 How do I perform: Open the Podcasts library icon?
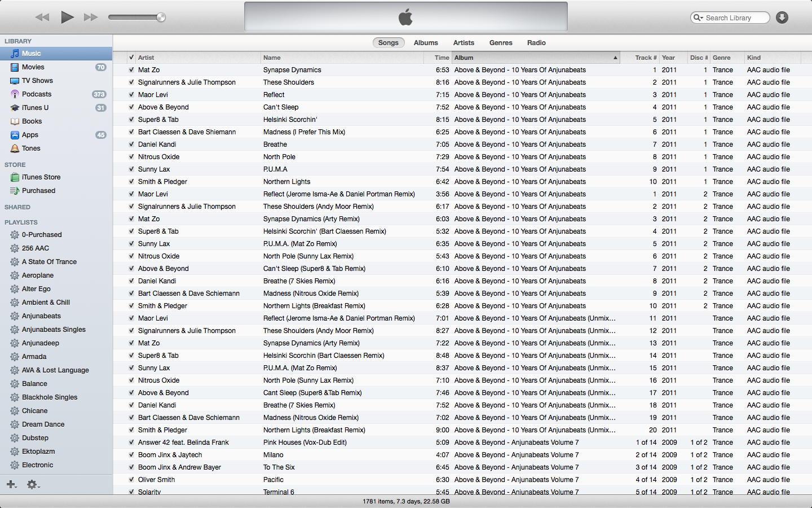tap(15, 94)
